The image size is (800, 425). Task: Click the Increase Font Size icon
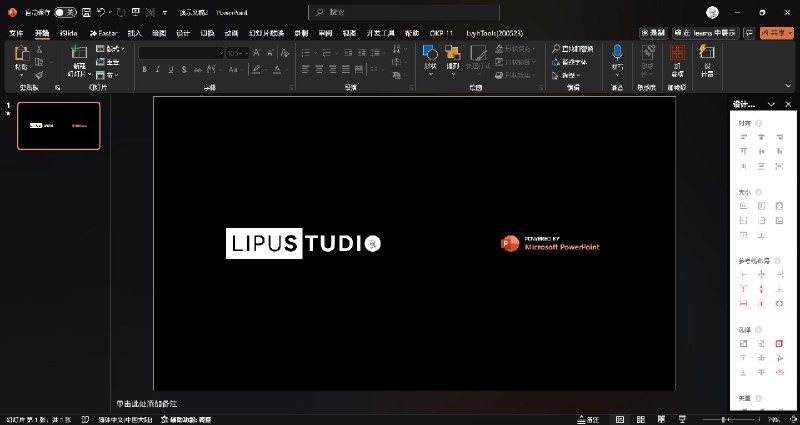[257, 53]
